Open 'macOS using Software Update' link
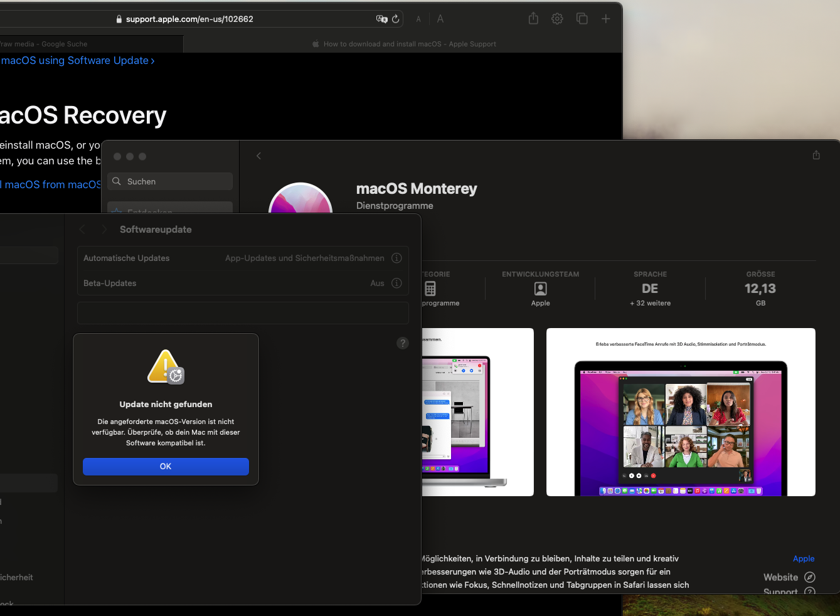 click(x=78, y=60)
